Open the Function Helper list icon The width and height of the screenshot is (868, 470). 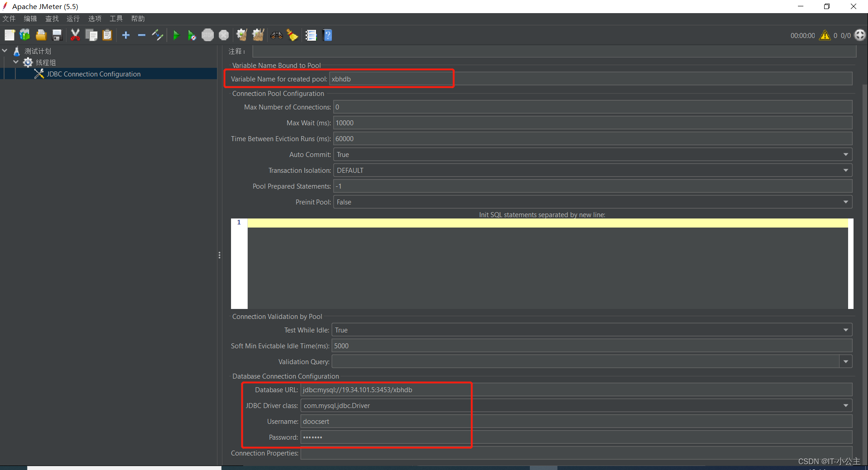311,35
